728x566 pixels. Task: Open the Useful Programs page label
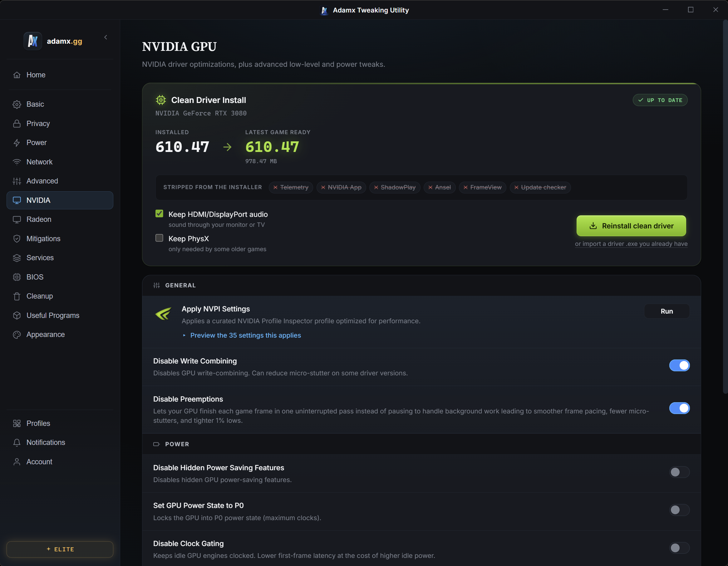pos(53,315)
